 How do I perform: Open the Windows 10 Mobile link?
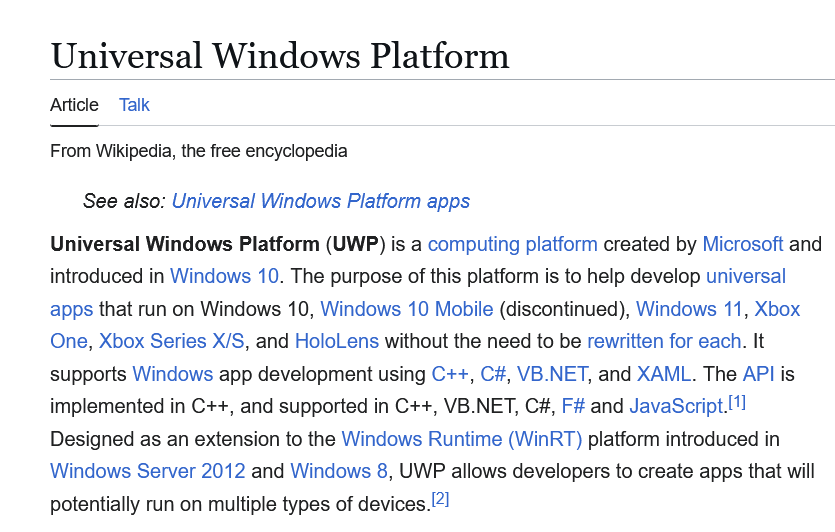(406, 309)
